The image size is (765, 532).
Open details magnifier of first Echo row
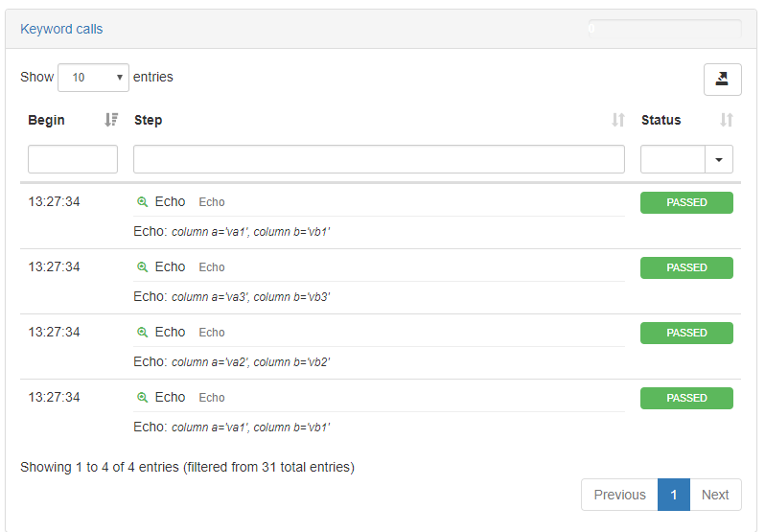(142, 202)
